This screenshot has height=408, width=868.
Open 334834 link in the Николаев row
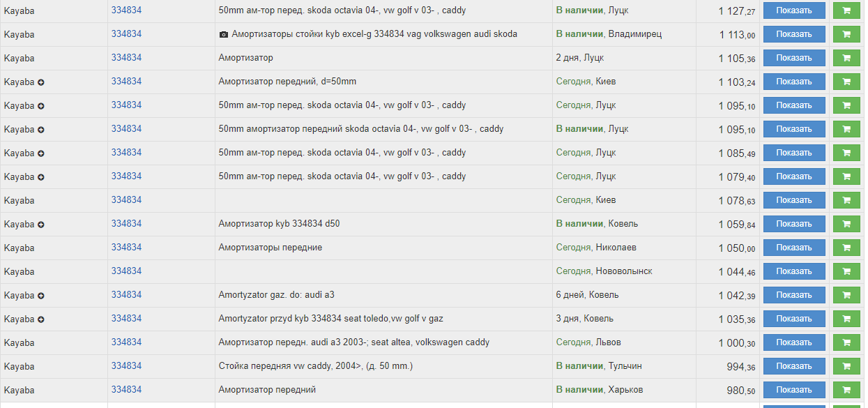point(126,247)
